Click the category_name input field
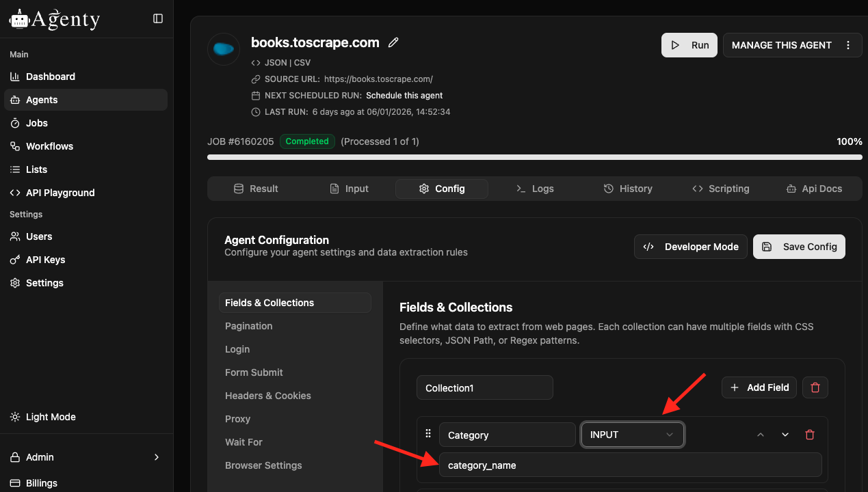This screenshot has height=492, width=868. tap(629, 465)
